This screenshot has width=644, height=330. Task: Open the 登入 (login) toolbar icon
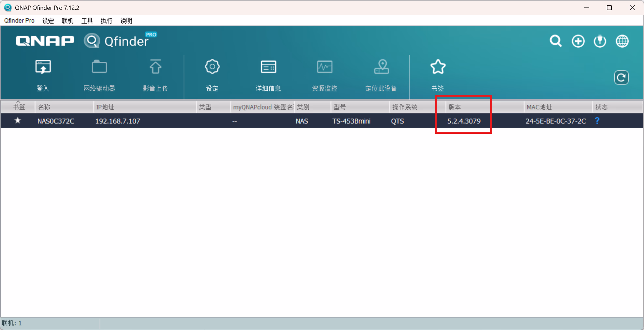(x=43, y=76)
